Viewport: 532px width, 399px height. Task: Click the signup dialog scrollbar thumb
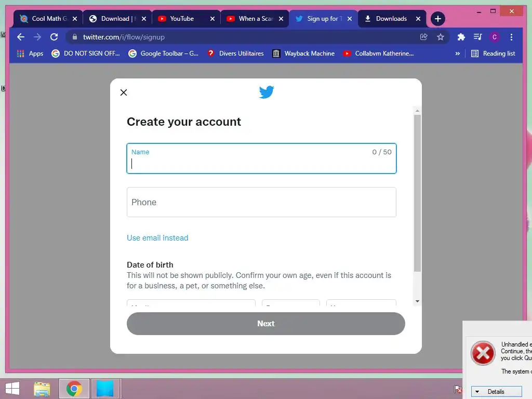point(417,193)
